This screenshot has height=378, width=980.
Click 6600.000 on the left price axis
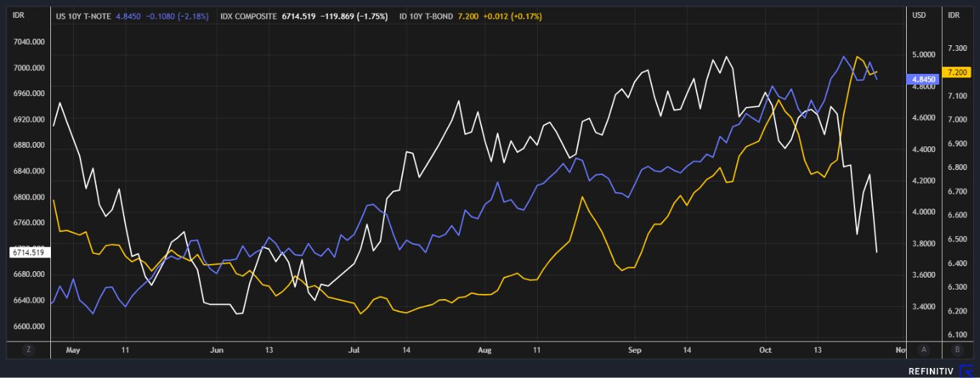(30, 326)
